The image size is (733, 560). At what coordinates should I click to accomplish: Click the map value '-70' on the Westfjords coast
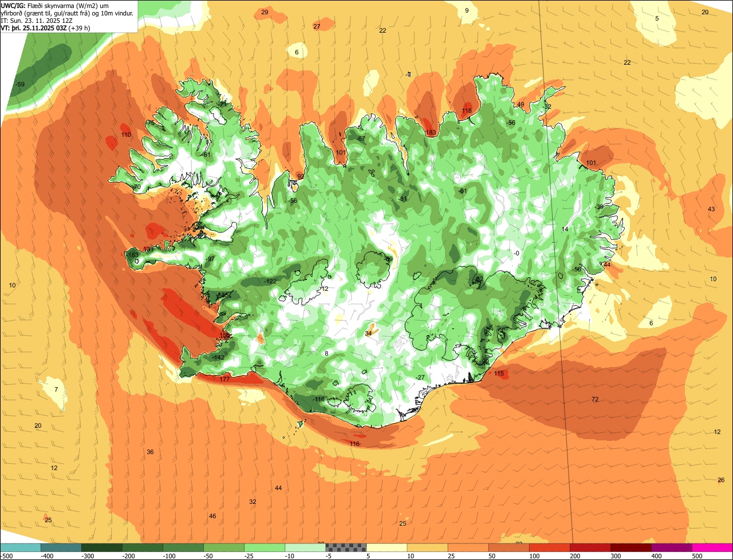[x=136, y=187]
